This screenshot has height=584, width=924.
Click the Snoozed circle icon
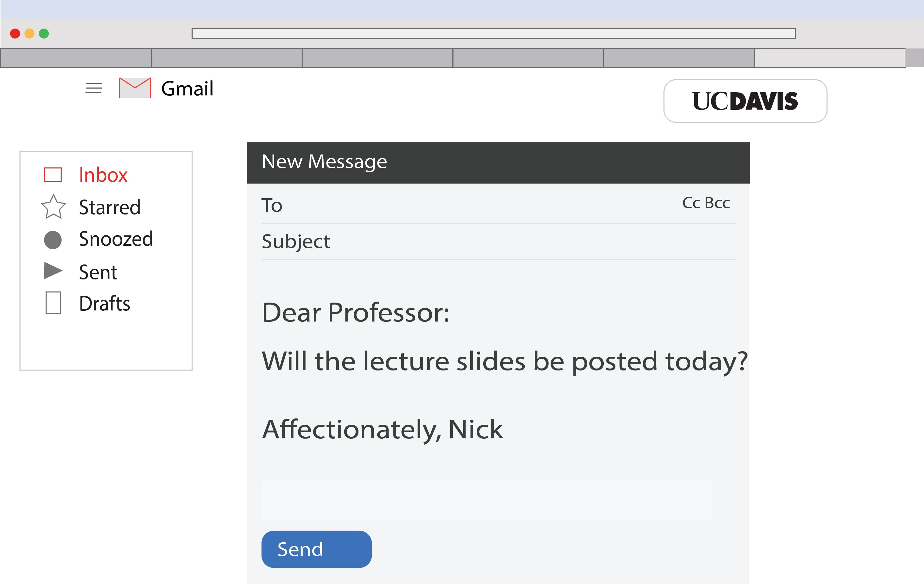(x=53, y=240)
